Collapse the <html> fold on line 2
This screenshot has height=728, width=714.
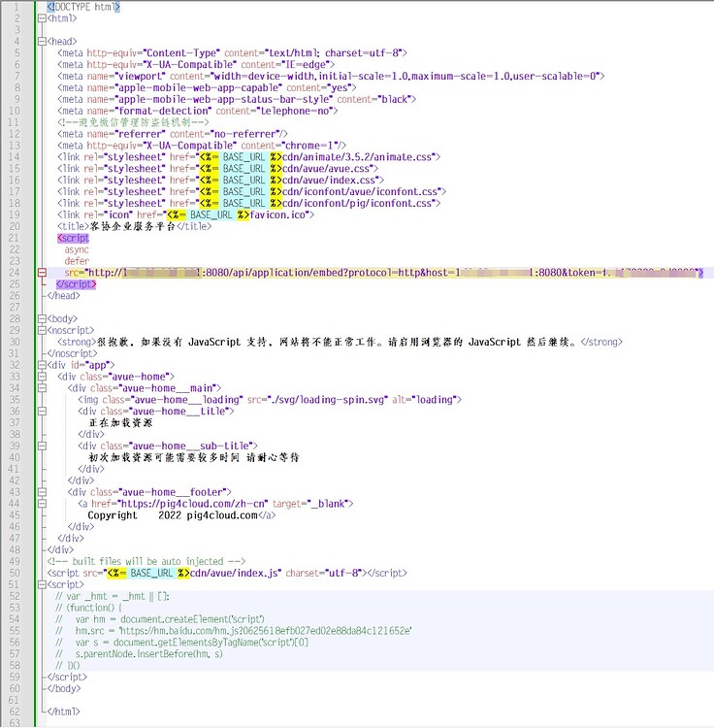pyautogui.click(x=42, y=18)
